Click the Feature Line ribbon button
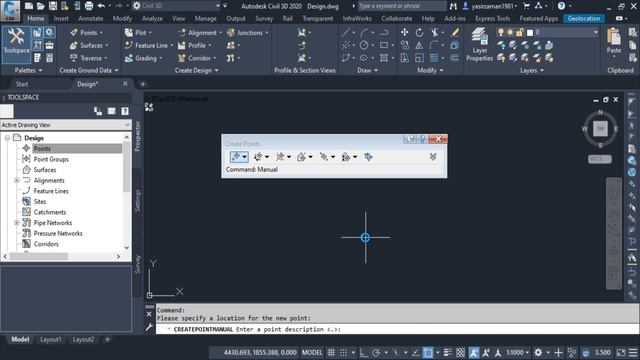This screenshot has height=360, width=640. [x=149, y=45]
